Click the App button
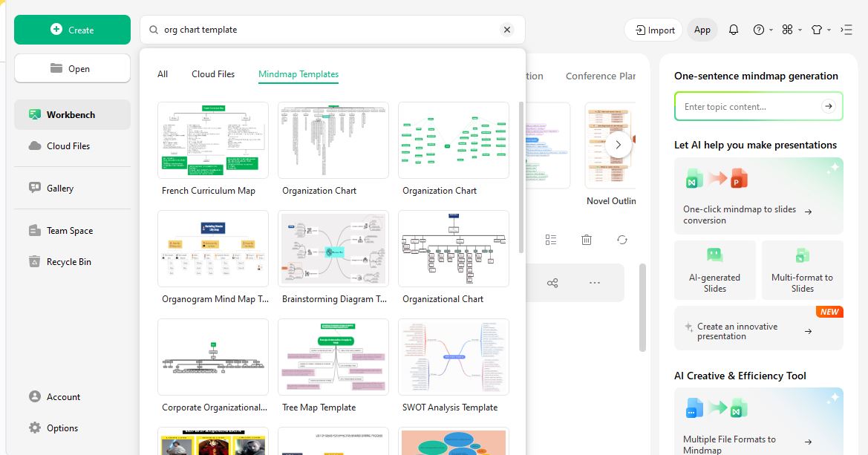868x455 pixels. click(702, 30)
